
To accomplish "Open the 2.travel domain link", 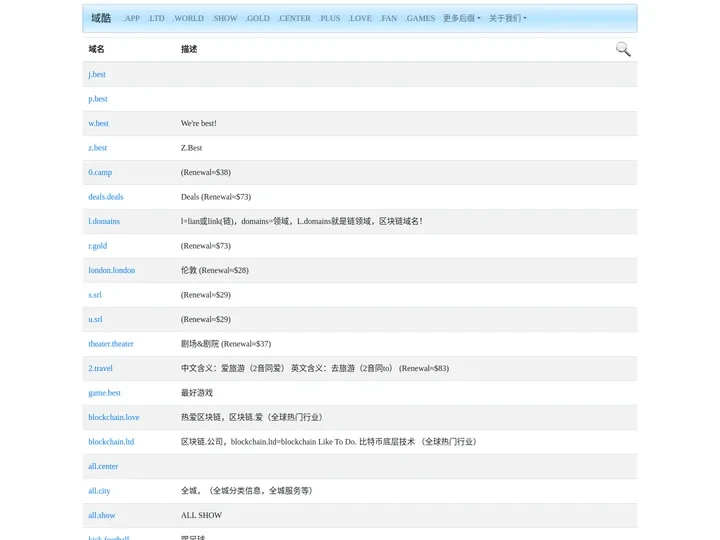I will point(100,368).
